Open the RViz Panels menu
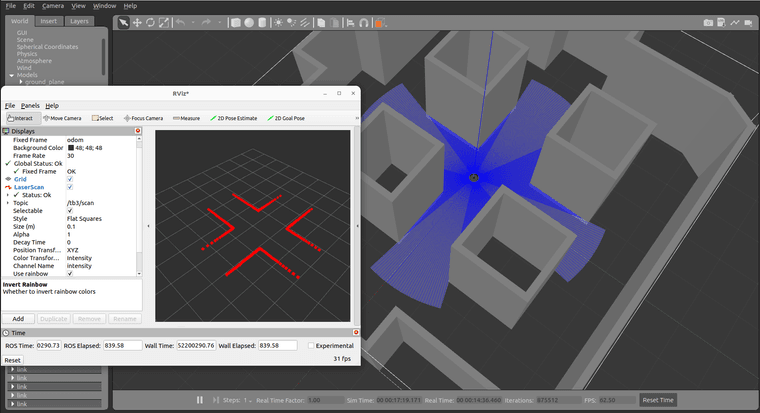Viewport: 760px width, 413px height. pyautogui.click(x=30, y=106)
